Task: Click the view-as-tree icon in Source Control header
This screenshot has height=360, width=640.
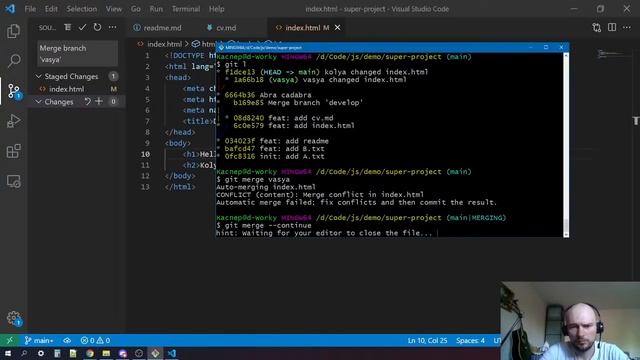Action: click(67, 27)
